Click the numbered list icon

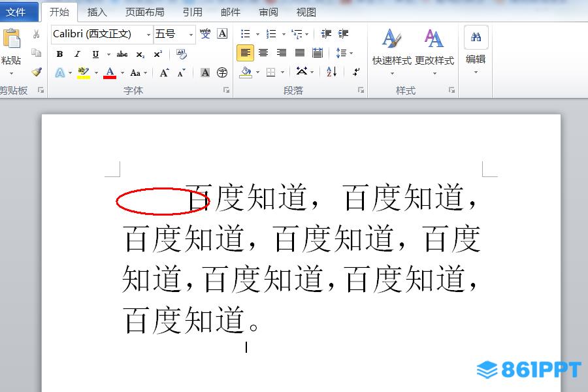click(271, 34)
